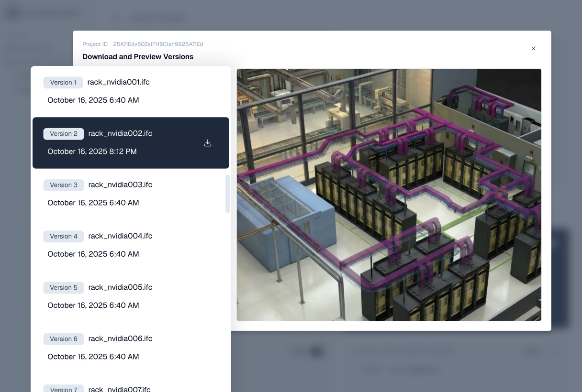The image size is (582, 392).
Task: Select the highlighted Version 2 badge
Action: click(x=64, y=134)
